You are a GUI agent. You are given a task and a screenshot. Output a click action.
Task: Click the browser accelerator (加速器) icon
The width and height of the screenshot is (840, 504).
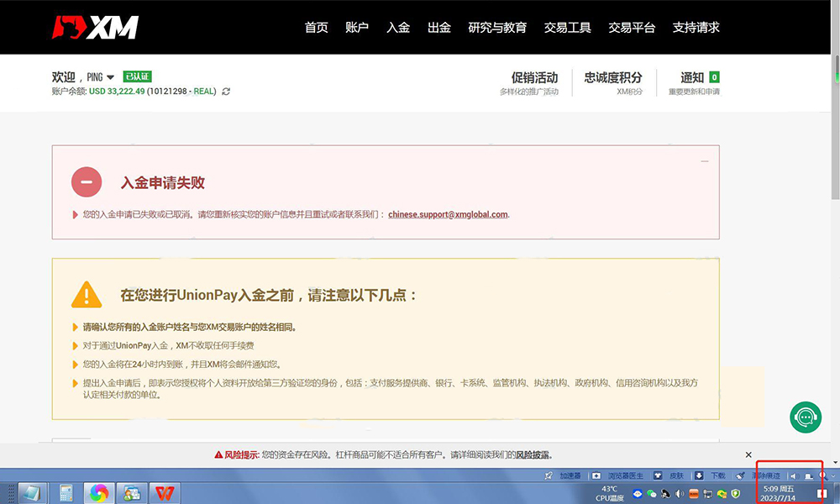564,475
